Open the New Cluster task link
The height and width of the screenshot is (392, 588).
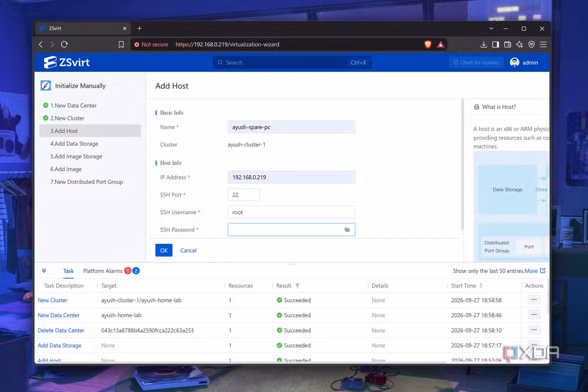pos(52,300)
